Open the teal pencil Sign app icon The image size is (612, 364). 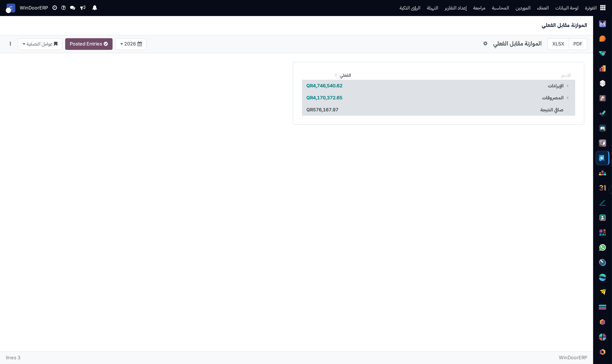point(602,203)
